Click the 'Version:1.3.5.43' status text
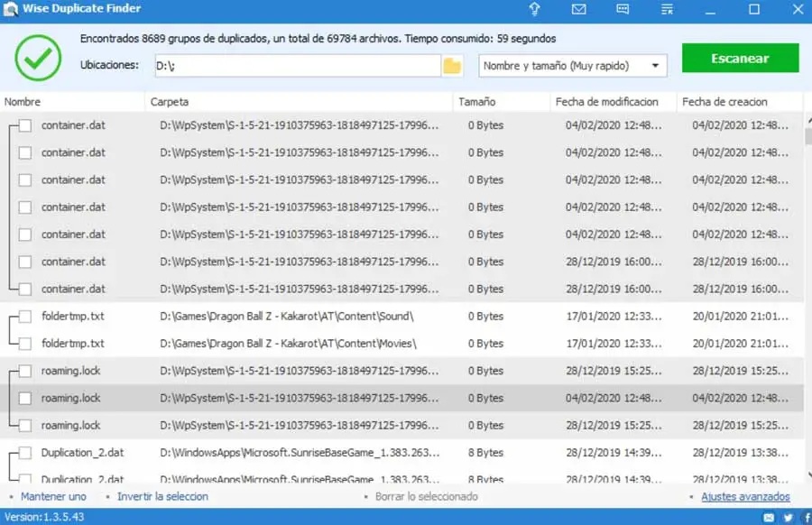Viewport: 812px width, 525px height. (44, 517)
